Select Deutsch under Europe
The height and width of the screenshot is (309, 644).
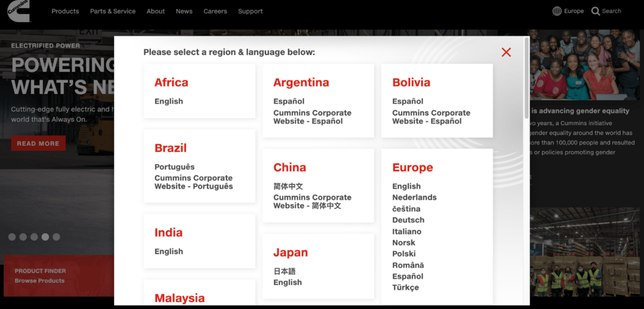408,220
